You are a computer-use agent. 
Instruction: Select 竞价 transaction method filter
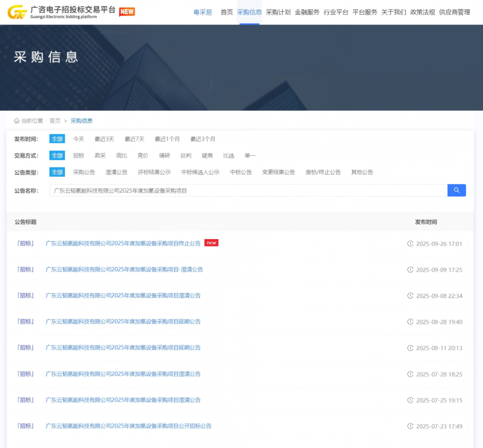pyautogui.click(x=143, y=156)
